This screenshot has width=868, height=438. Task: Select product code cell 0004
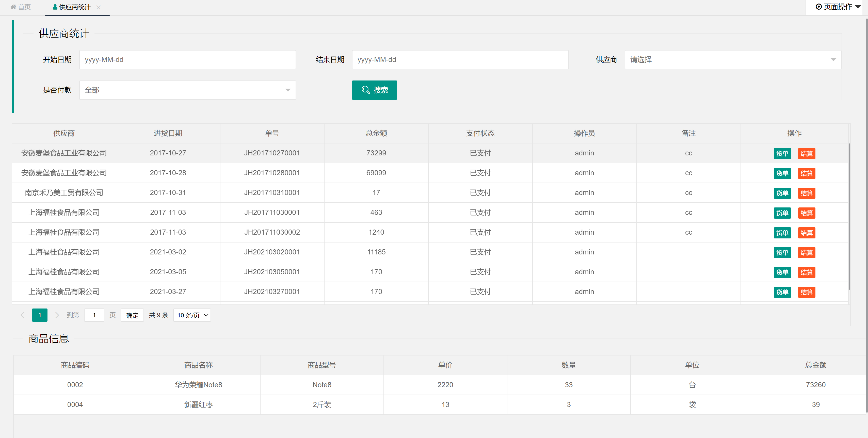click(75, 405)
